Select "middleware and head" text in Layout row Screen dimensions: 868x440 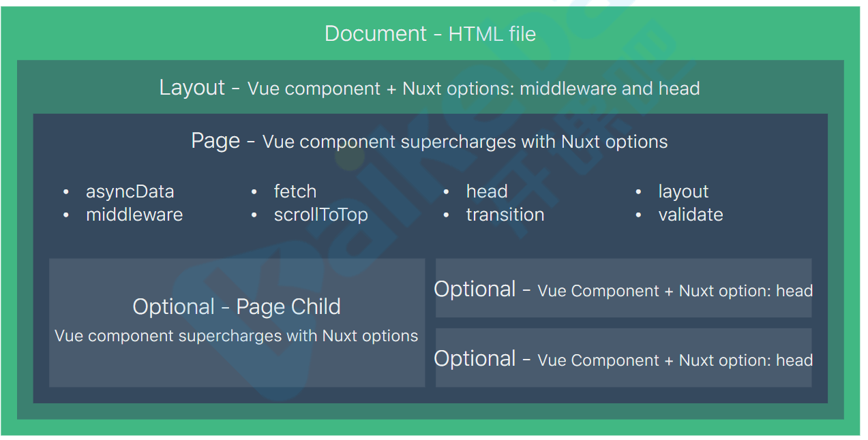(x=610, y=89)
